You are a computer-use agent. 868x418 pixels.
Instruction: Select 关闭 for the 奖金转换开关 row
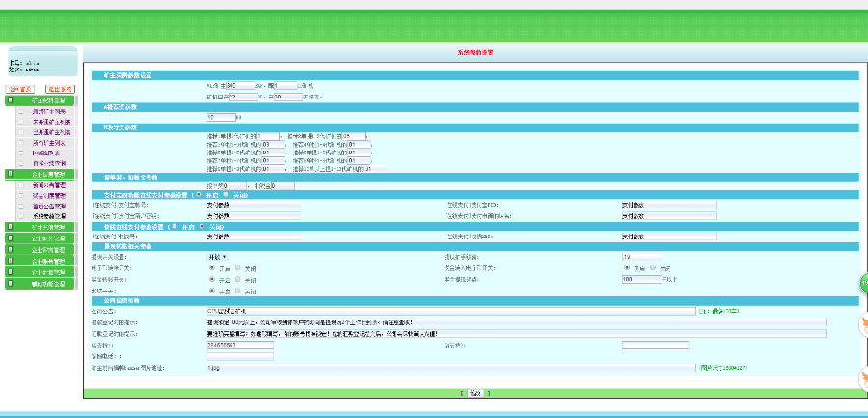coord(238,279)
